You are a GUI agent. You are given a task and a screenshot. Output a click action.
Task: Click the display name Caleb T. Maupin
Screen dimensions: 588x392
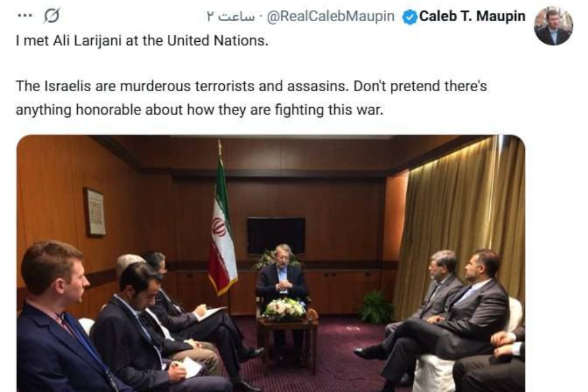click(x=471, y=16)
